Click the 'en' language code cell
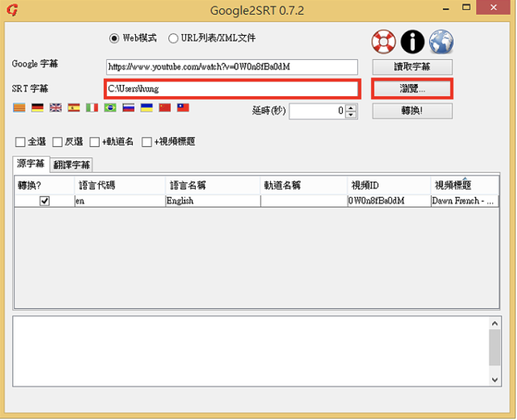This screenshot has height=420, width=517. (x=120, y=201)
